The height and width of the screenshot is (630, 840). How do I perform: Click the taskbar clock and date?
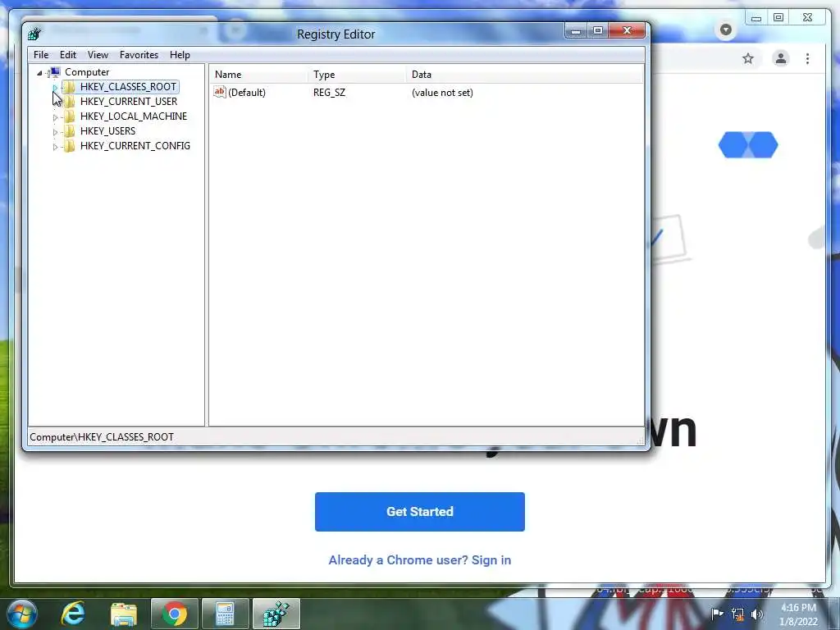pos(799,614)
